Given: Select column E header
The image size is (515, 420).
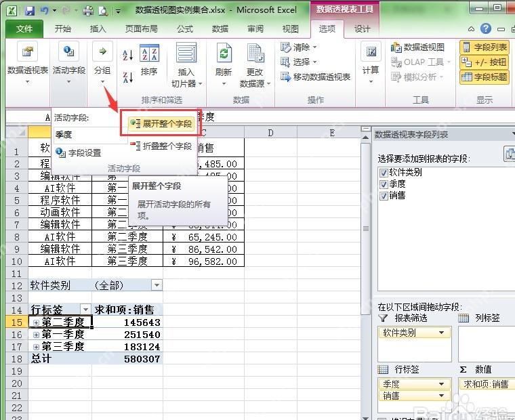Looking at the screenshot, I should (x=332, y=133).
